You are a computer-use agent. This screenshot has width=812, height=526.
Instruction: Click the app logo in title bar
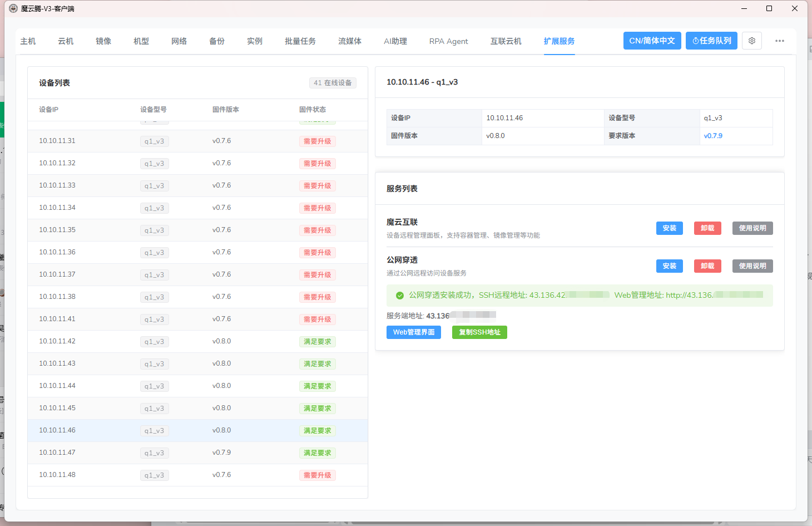13,8
